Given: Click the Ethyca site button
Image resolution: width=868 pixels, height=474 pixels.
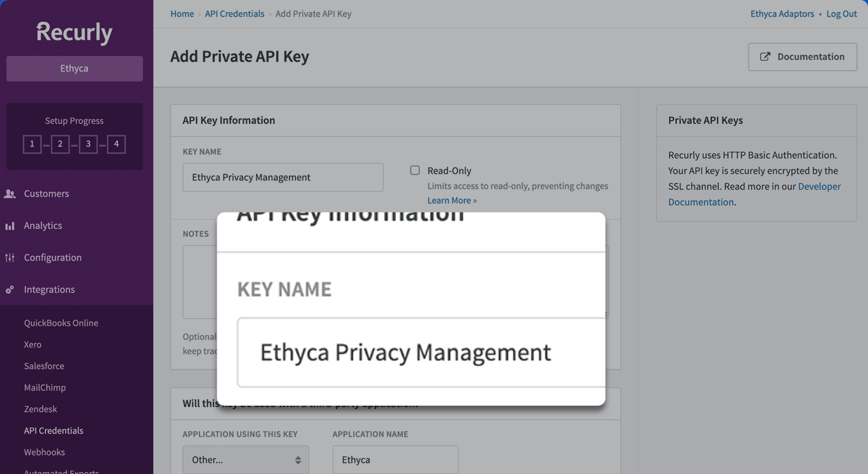Looking at the screenshot, I should [x=75, y=68].
